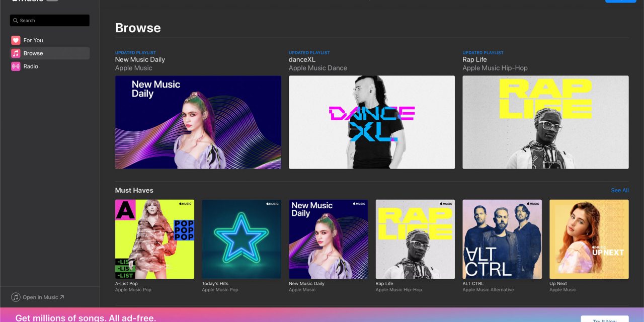Click 'Up Next' caption text
The image size is (644, 322).
pyautogui.click(x=558, y=284)
